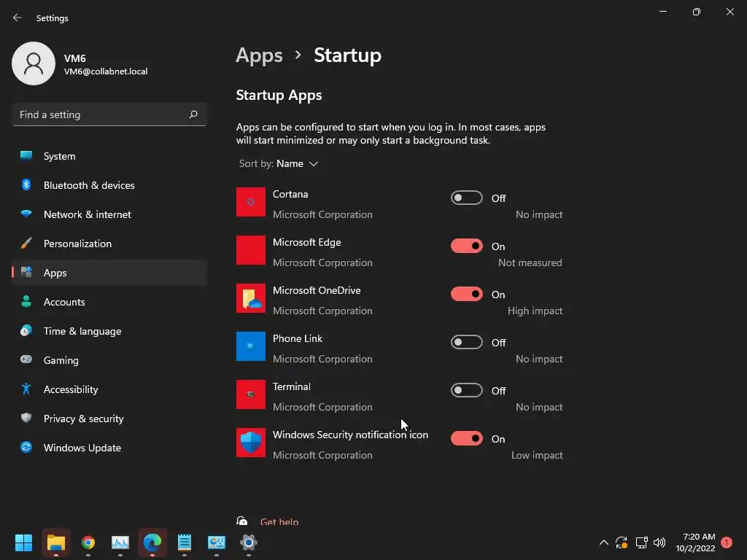Click the Settings gear in taskbar
747x560 pixels.
pos(249,542)
